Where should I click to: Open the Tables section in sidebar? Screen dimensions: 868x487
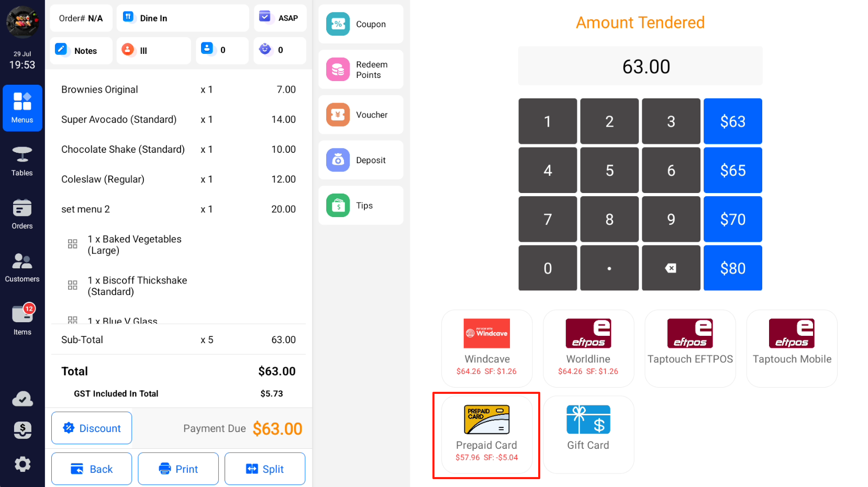pyautogui.click(x=22, y=162)
